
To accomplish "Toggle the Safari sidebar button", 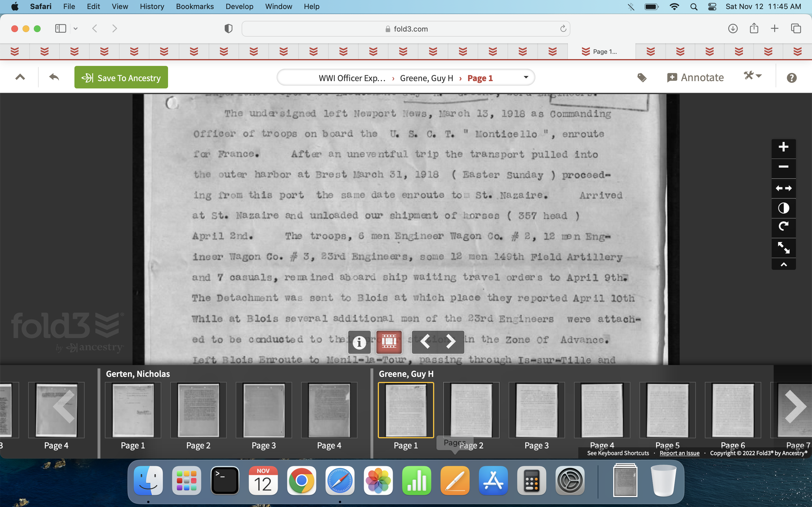I will point(60,28).
